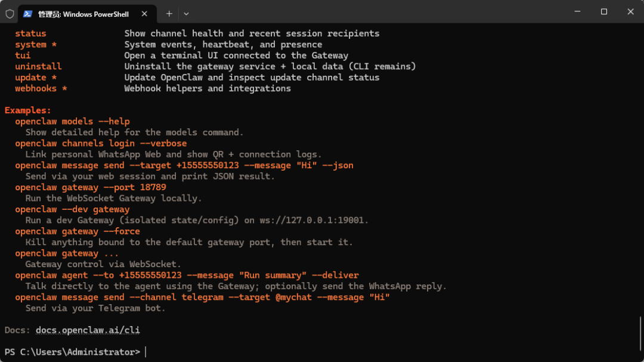
Task: Select the Windows PowerShell administrator tab
Action: point(87,14)
